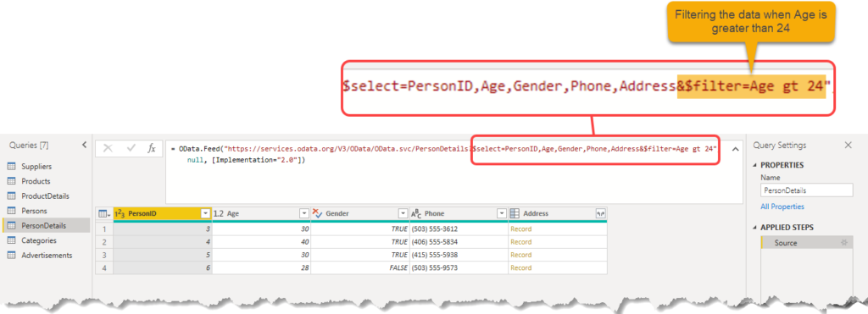Click the Record link in row 2
The image size is (868, 314).
coord(521,242)
